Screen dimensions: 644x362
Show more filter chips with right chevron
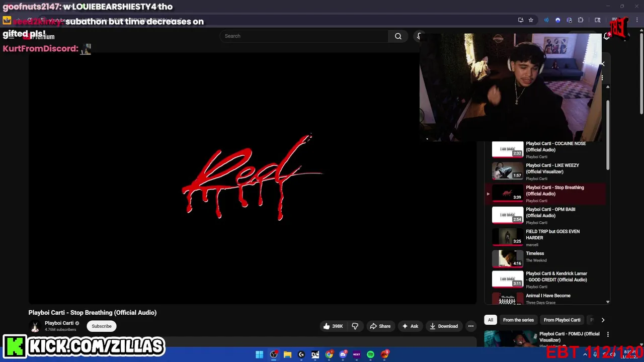pos(603,320)
